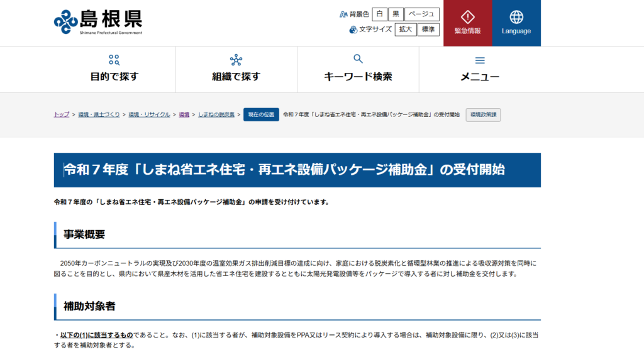Click the Shimane Prefecture logo
The height and width of the screenshot is (352, 644).
tap(98, 22)
